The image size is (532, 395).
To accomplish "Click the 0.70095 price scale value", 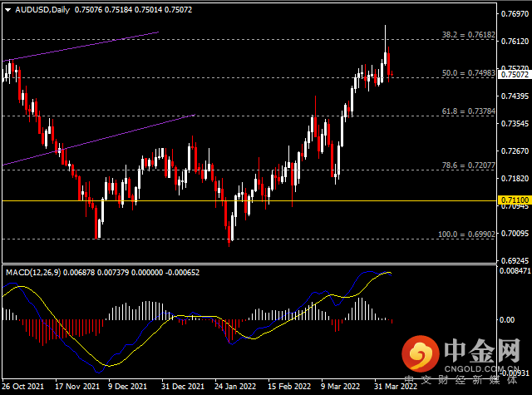I will (515, 234).
